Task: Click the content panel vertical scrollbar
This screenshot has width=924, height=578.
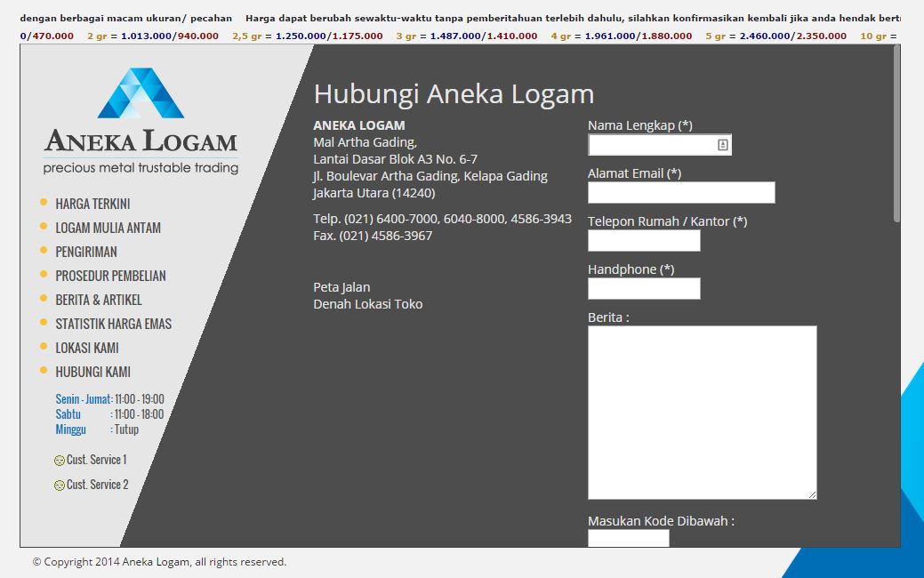Action: [x=897, y=133]
